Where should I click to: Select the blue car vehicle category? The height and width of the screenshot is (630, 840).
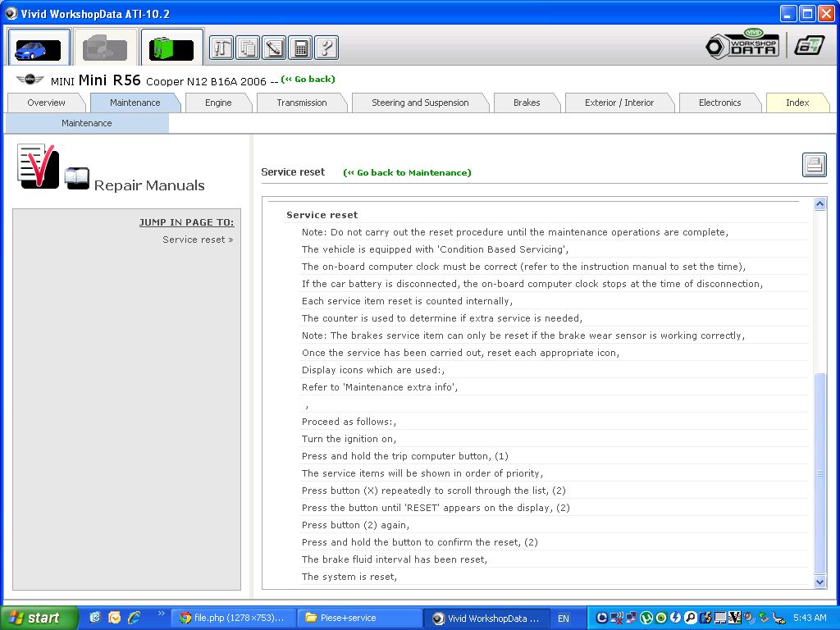39,48
